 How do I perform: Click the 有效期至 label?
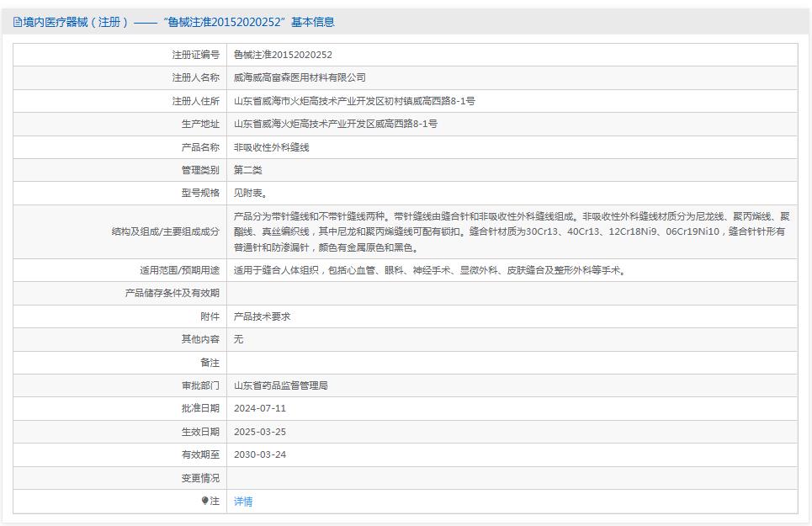200,454
